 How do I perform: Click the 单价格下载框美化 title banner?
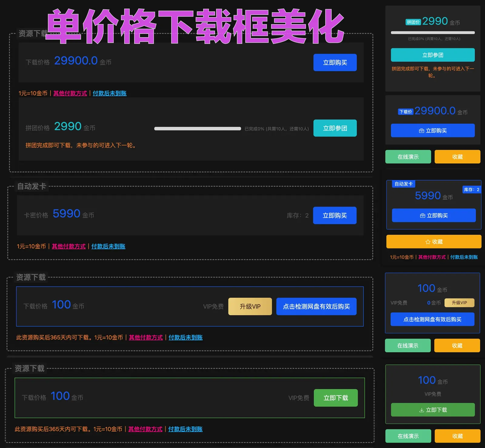point(195,26)
